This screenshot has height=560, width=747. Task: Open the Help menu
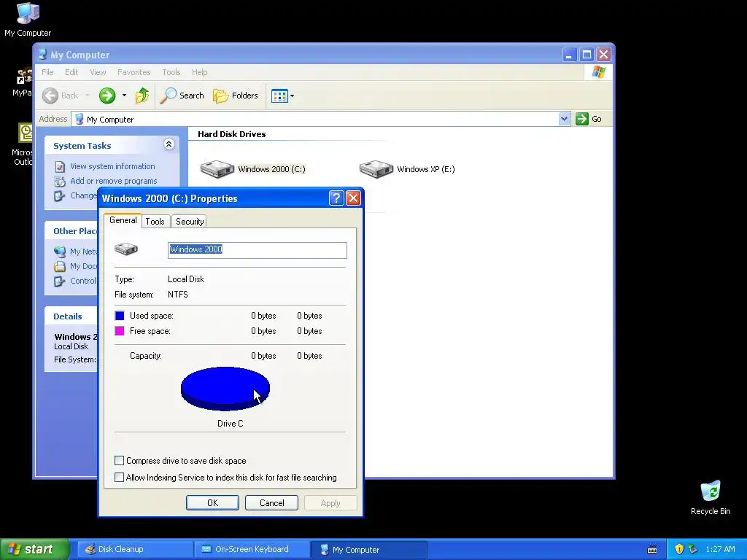coord(200,72)
